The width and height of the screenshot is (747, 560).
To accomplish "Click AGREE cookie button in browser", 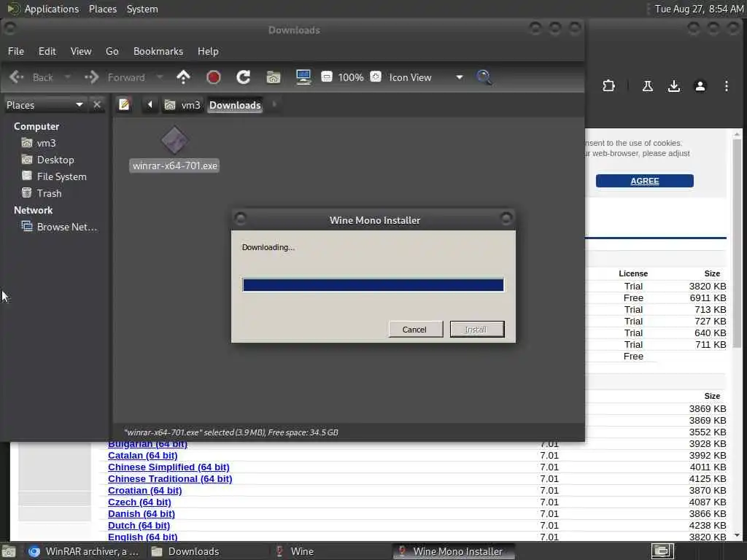I will click(x=645, y=181).
